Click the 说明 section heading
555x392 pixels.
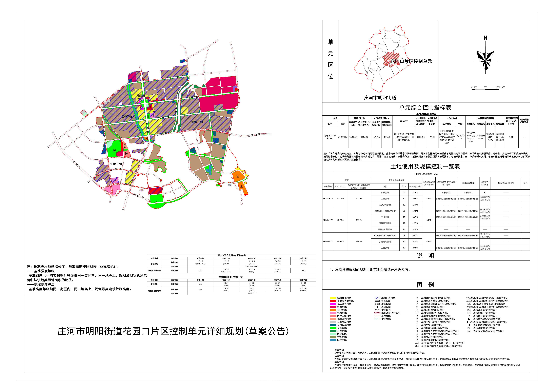425,256
